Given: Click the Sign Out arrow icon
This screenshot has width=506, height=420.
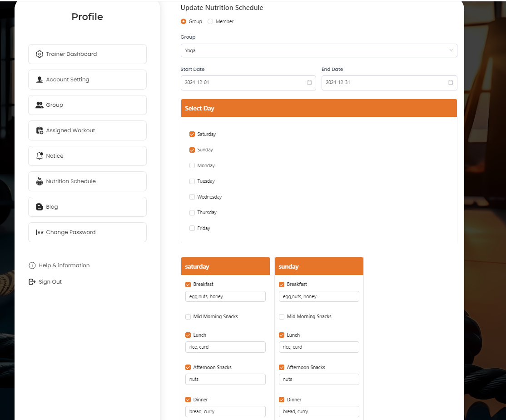Looking at the screenshot, I should (x=32, y=282).
